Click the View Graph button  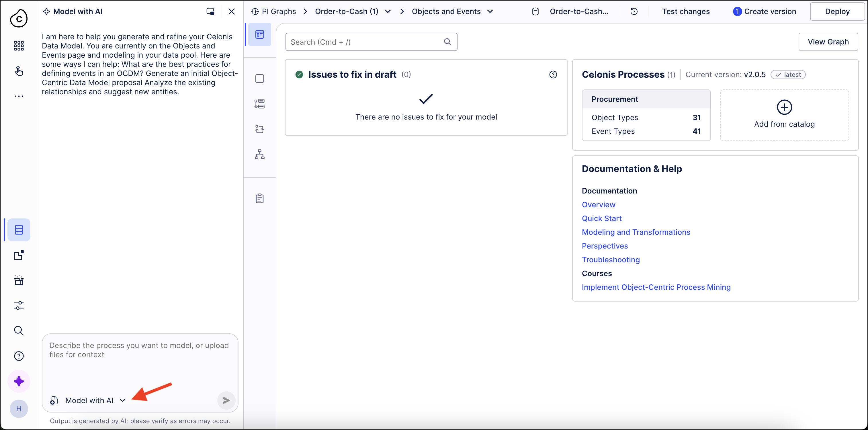coord(828,42)
